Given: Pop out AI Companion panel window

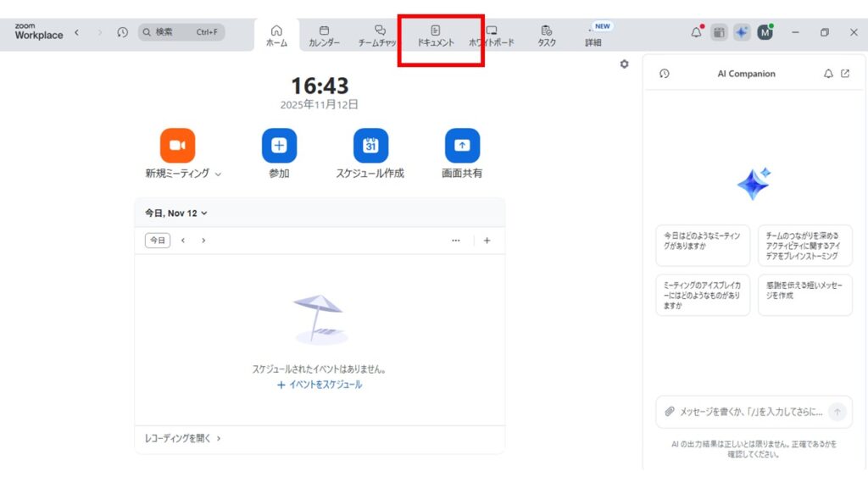Looking at the screenshot, I should [845, 74].
